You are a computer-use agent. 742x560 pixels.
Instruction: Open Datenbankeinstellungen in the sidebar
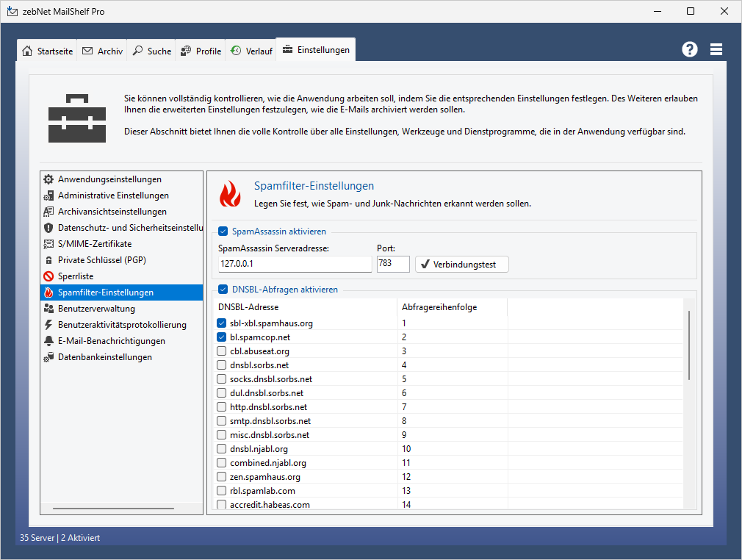[105, 357]
